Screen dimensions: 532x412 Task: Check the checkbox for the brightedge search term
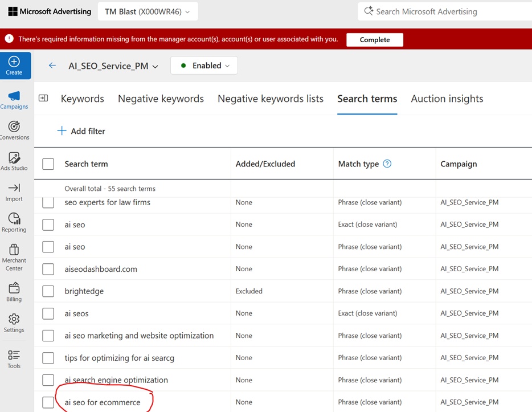(x=48, y=291)
